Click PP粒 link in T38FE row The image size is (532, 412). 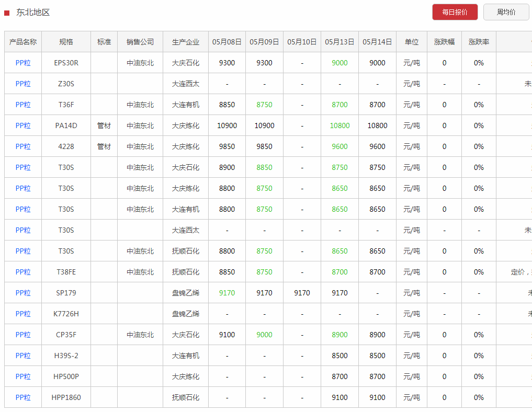pos(23,272)
